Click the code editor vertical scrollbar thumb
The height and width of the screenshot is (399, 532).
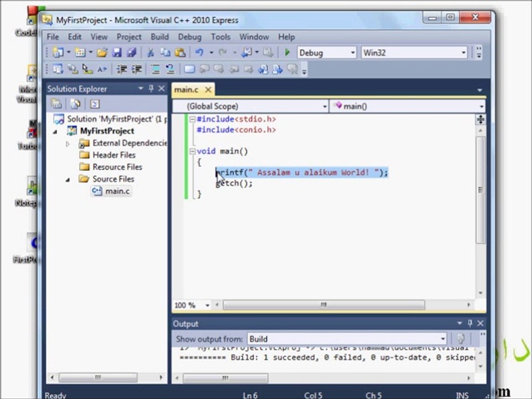[480, 190]
